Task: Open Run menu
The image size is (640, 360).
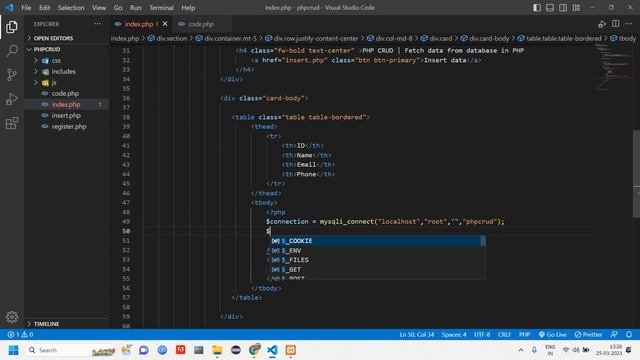Action: pos(136,8)
